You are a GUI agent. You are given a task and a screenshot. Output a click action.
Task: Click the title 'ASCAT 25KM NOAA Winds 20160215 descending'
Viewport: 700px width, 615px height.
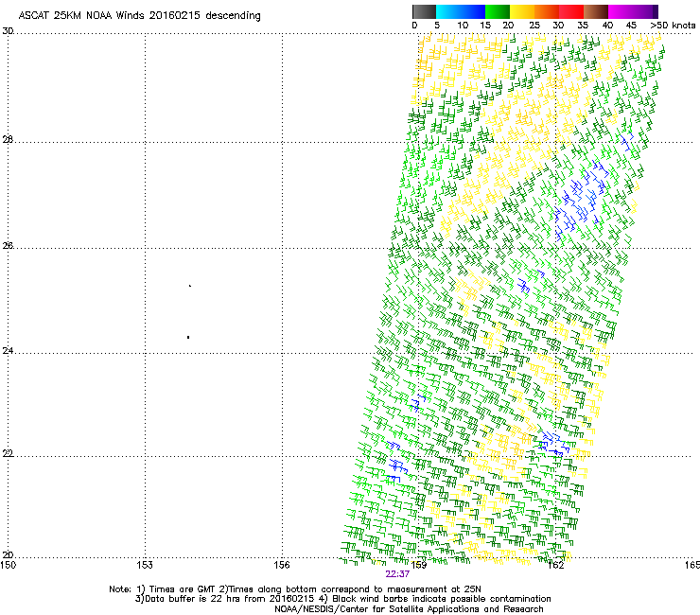139,16
